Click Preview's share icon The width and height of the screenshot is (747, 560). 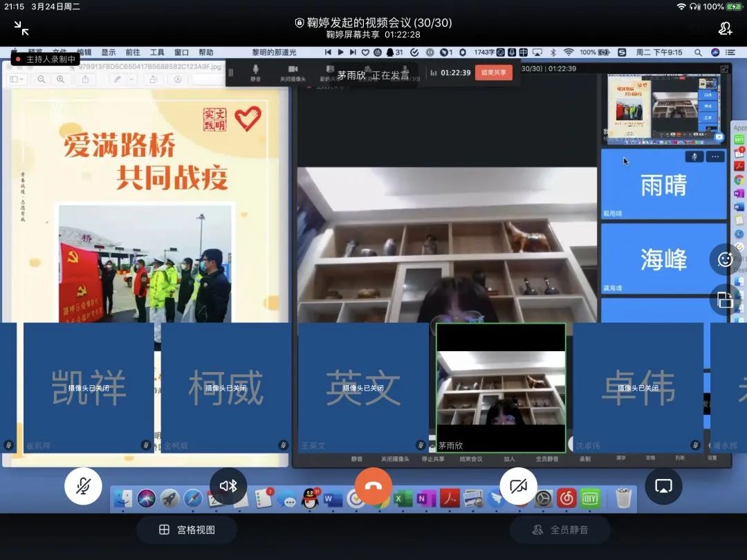85,79
